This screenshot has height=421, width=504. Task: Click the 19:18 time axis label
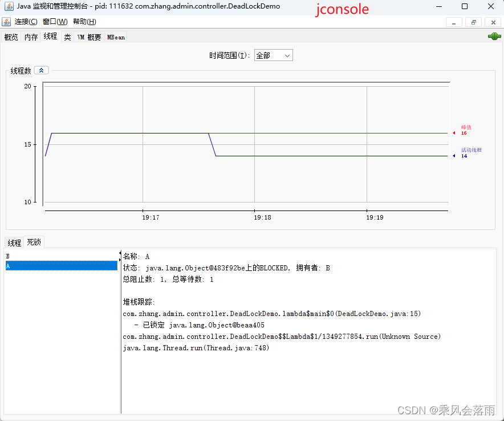(263, 217)
